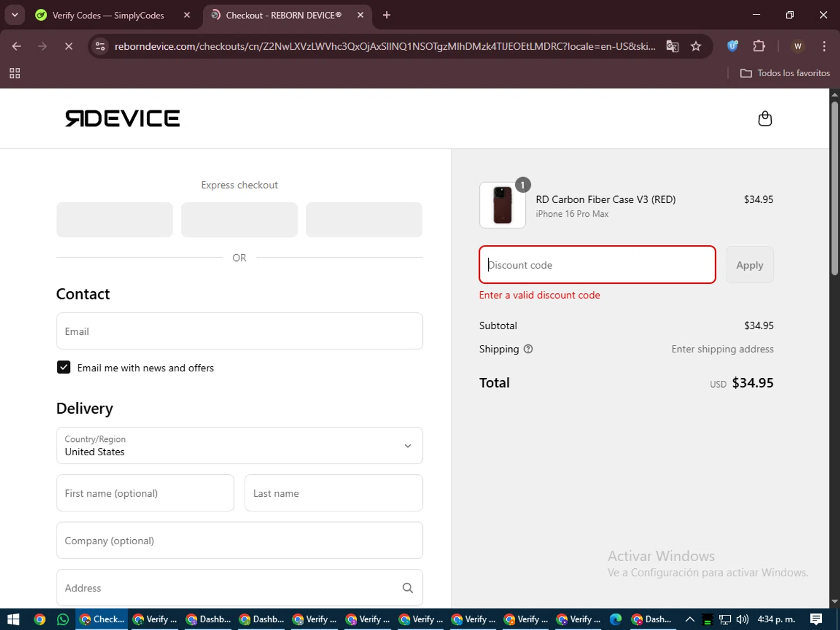Open Microsoft Edge from the taskbar
840x630 pixels.
pos(615,619)
